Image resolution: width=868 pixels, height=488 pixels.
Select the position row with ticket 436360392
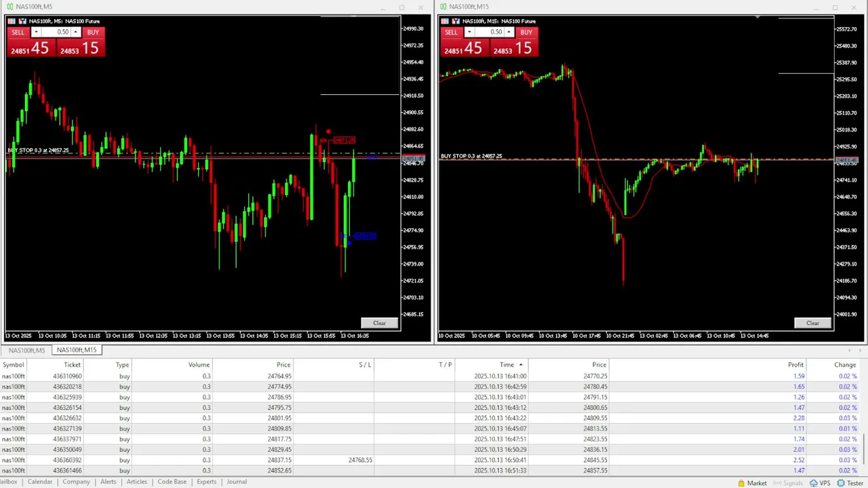click(431, 460)
